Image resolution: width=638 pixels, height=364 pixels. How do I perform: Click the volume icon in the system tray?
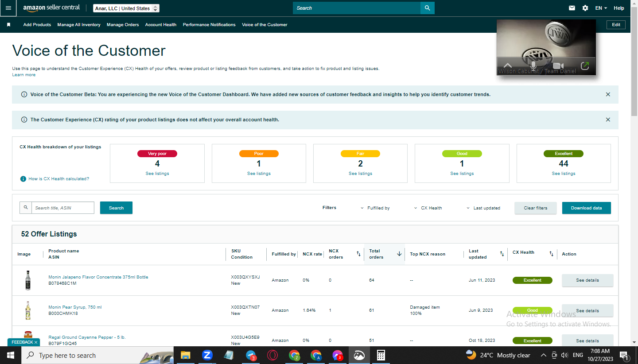(564, 355)
